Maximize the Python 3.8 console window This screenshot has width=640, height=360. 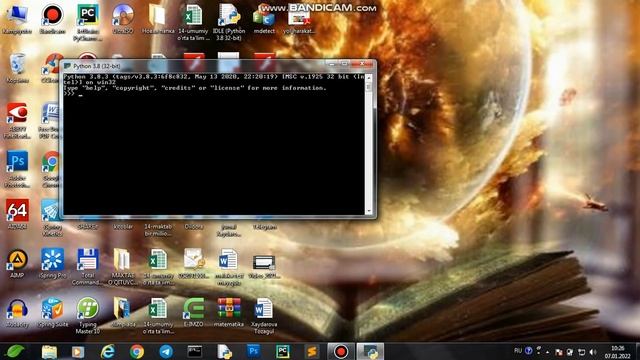pyautogui.click(x=345, y=64)
